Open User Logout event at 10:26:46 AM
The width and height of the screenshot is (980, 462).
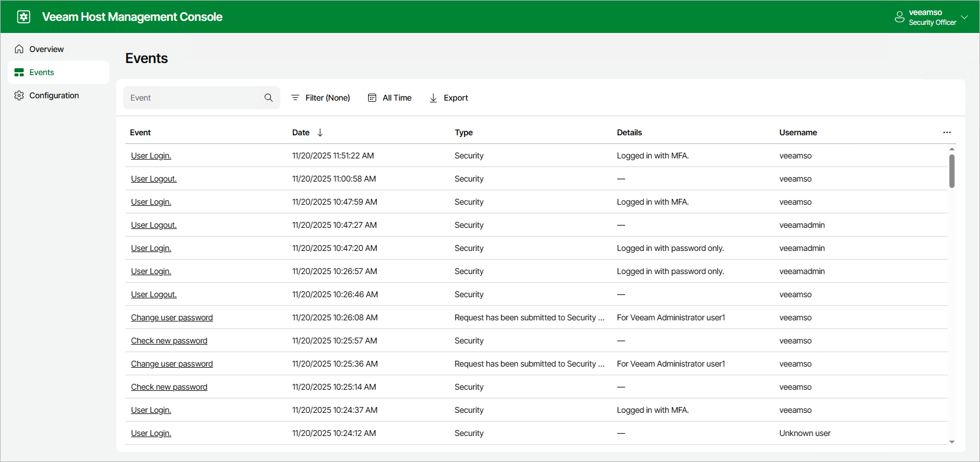[154, 294]
